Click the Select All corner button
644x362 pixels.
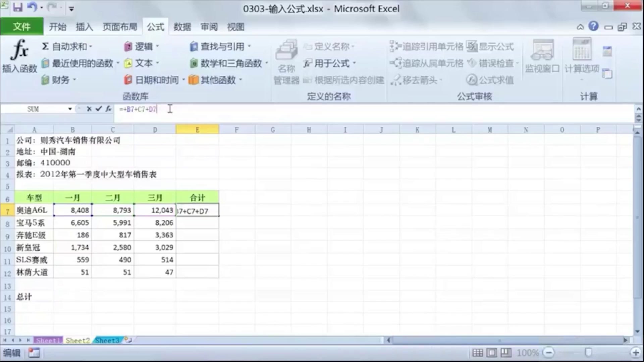8,129
